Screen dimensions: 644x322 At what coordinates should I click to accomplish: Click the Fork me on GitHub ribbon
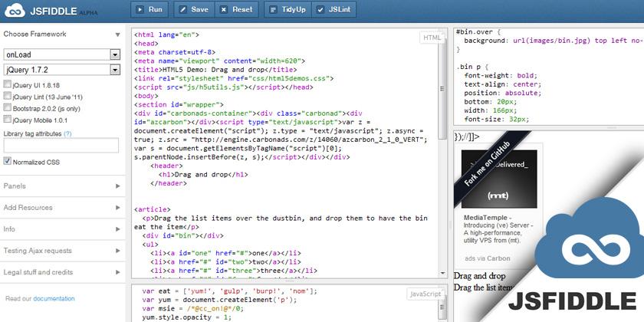coord(487,163)
